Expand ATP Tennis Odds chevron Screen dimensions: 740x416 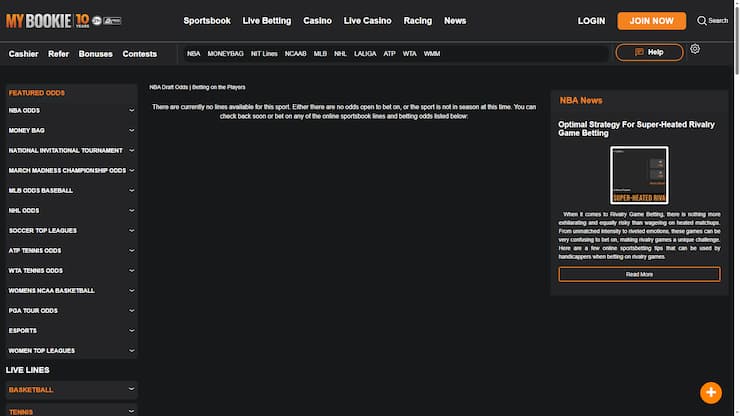coord(132,251)
